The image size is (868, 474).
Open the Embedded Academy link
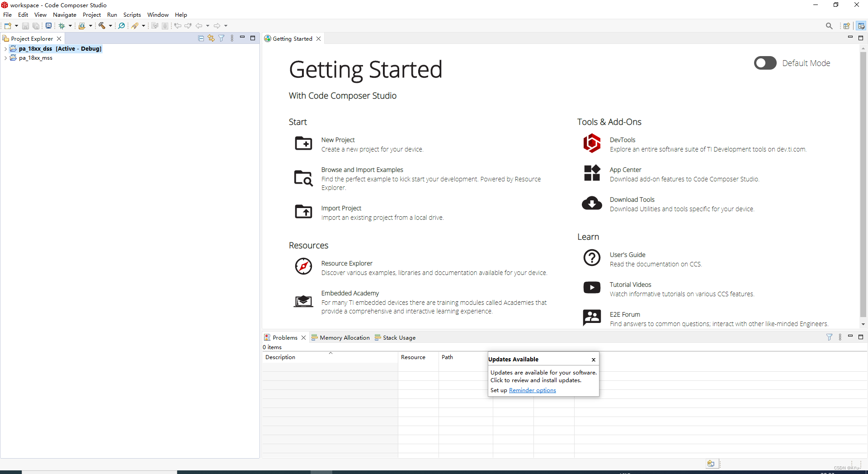click(x=350, y=293)
